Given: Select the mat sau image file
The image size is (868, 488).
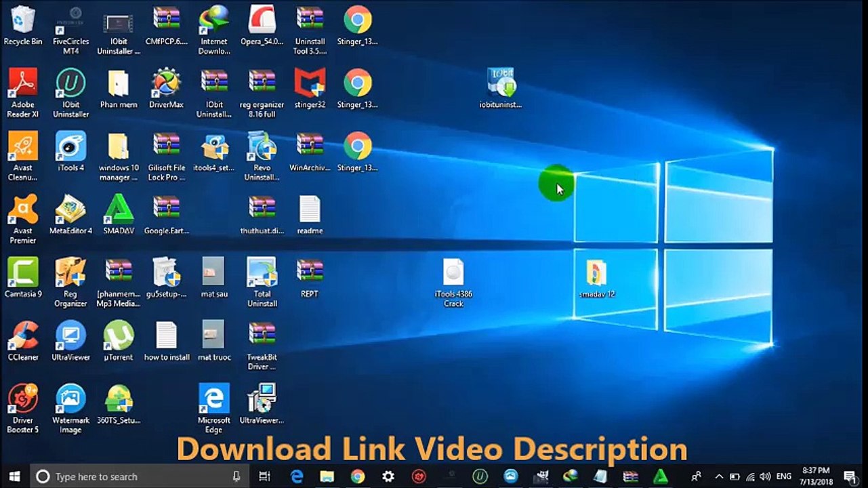Looking at the screenshot, I should coord(214,278).
